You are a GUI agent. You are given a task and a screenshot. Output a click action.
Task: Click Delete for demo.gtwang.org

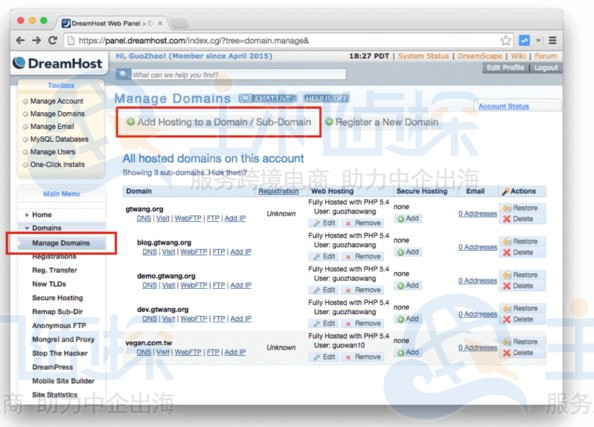(518, 286)
